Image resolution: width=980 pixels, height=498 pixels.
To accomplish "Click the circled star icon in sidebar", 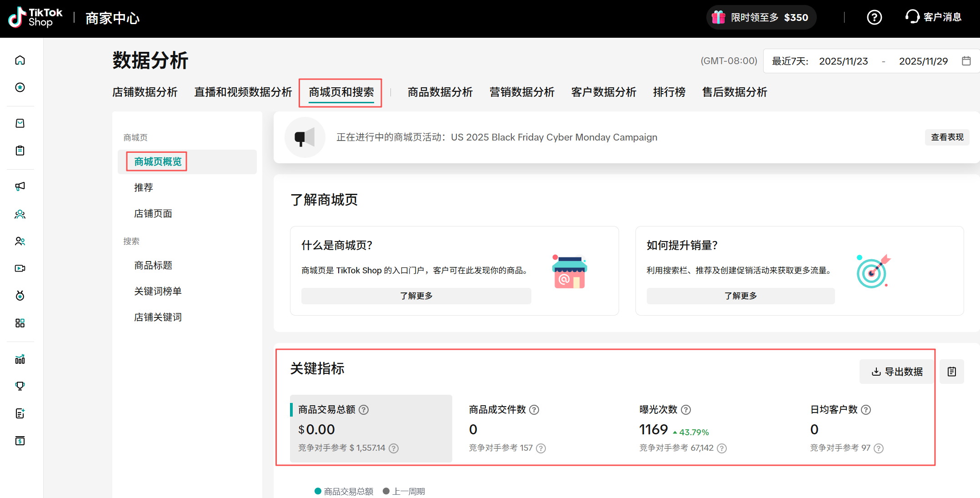I will [x=20, y=87].
